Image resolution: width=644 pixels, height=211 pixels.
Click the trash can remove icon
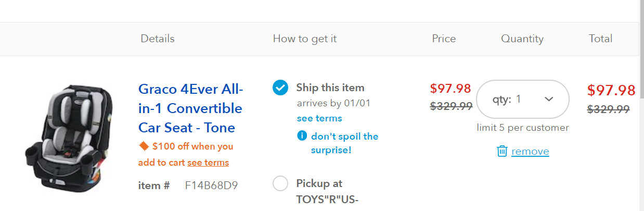pos(502,151)
